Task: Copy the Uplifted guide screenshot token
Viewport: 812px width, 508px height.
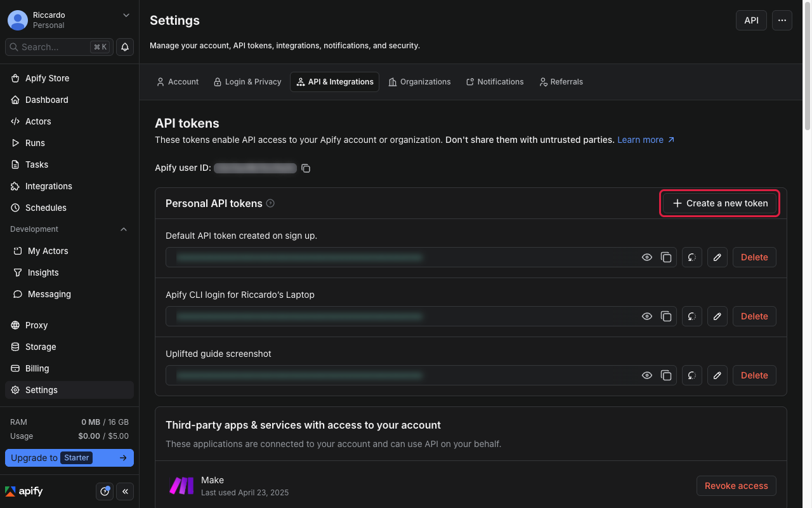Action: 666,375
